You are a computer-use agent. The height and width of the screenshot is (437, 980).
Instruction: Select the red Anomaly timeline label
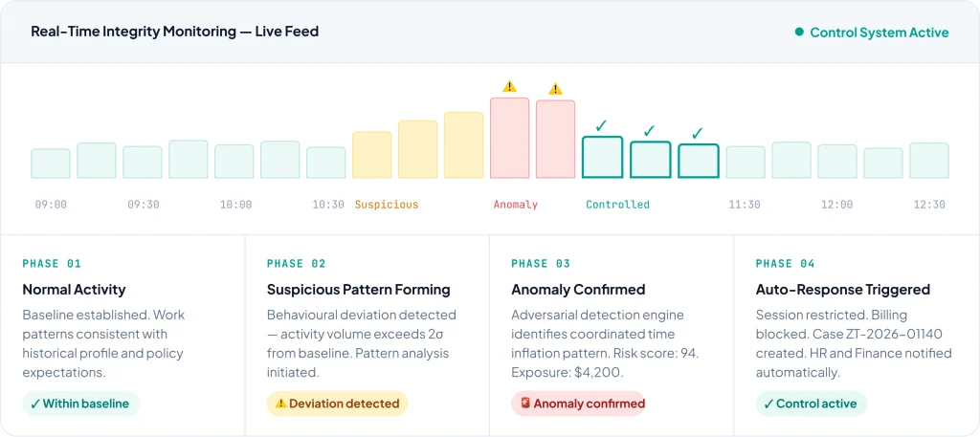pos(515,205)
